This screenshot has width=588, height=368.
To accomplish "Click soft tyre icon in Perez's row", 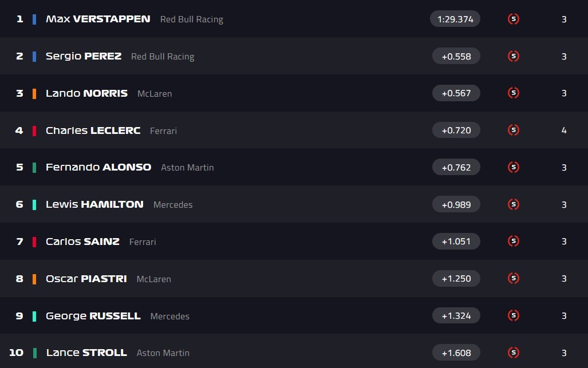I will pyautogui.click(x=514, y=56).
